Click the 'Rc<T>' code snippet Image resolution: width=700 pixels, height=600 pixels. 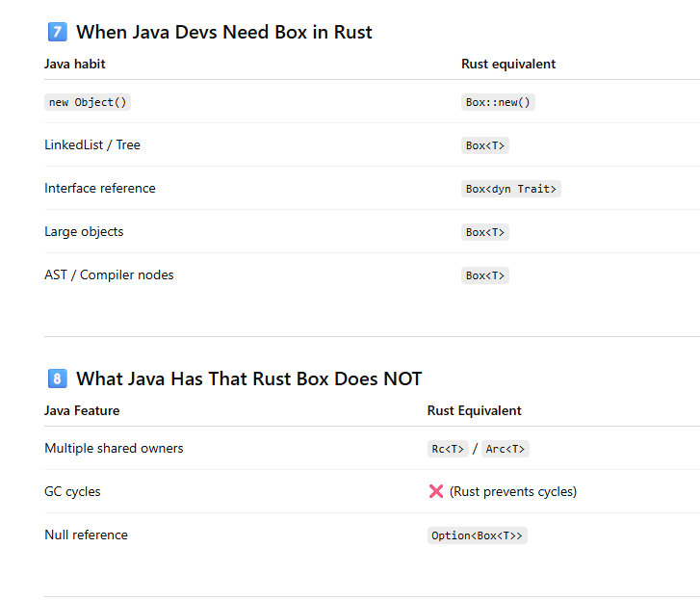(x=448, y=449)
